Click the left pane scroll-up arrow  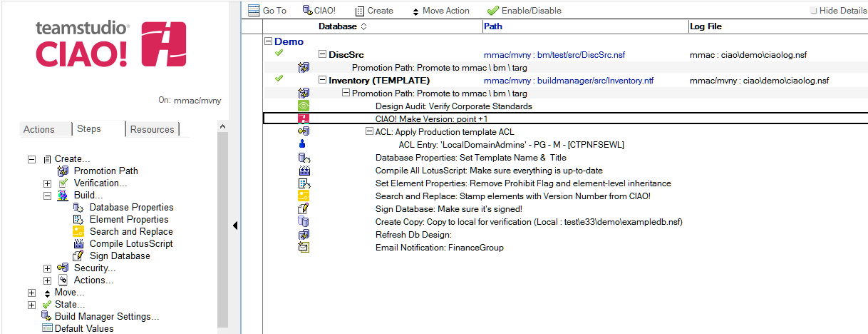[223, 126]
